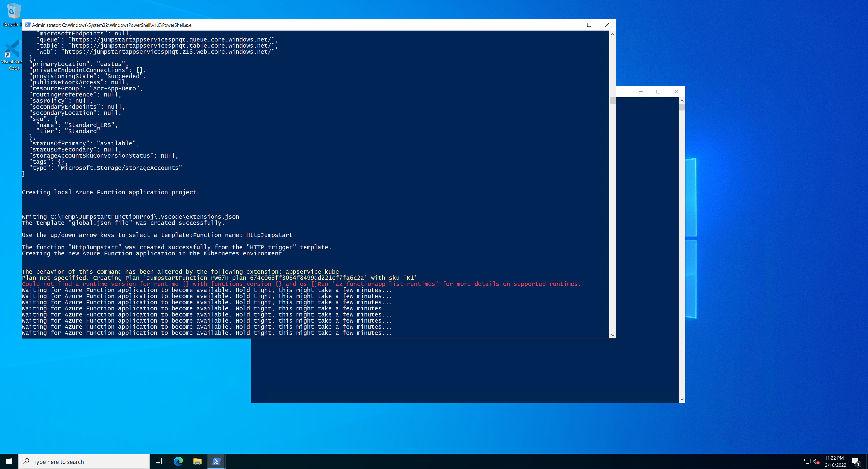
Task: Click the "provisioningState": "Succeeded" line
Action: [x=88, y=76]
